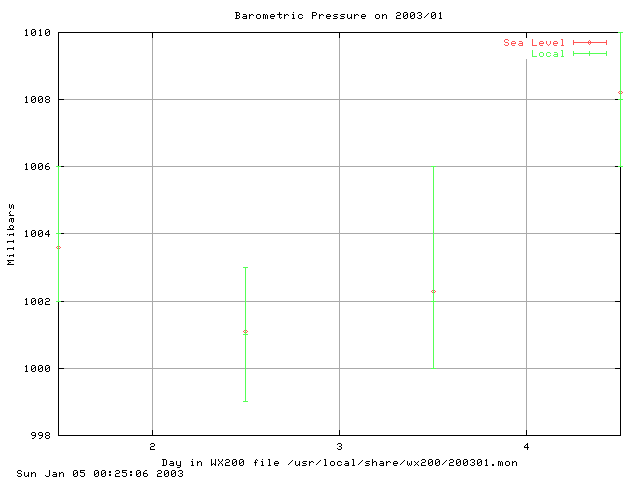Click the green Local legend line sample

pyautogui.click(x=590, y=53)
